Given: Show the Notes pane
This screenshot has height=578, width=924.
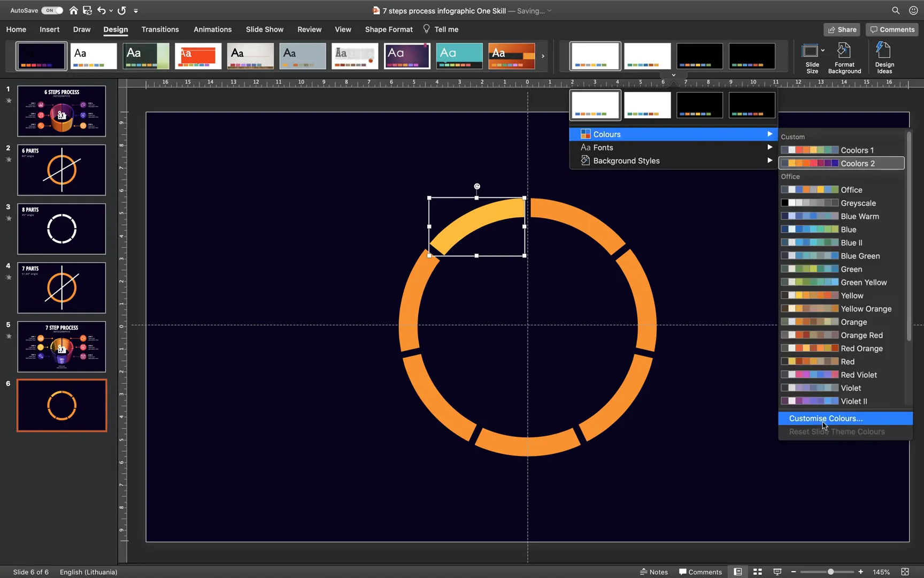Looking at the screenshot, I should (653, 572).
